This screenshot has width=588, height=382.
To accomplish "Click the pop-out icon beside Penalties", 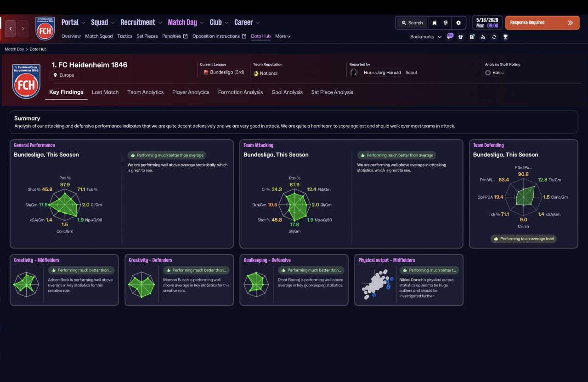I will click(186, 36).
